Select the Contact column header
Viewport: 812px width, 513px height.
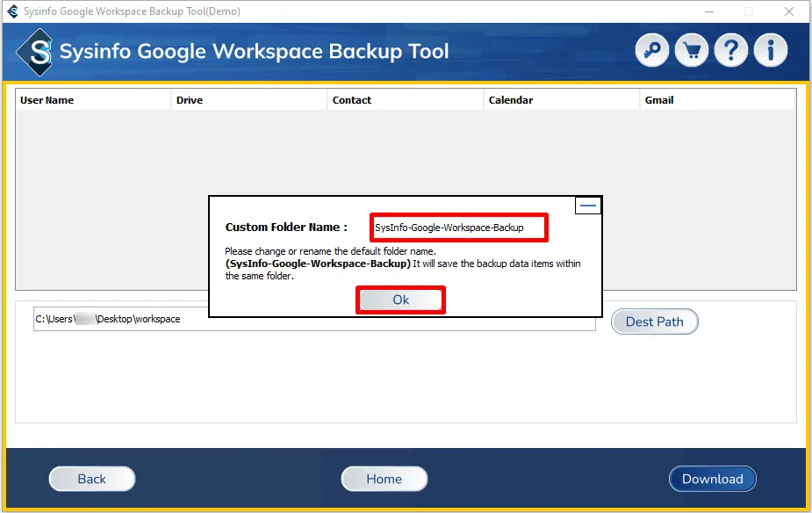point(406,100)
